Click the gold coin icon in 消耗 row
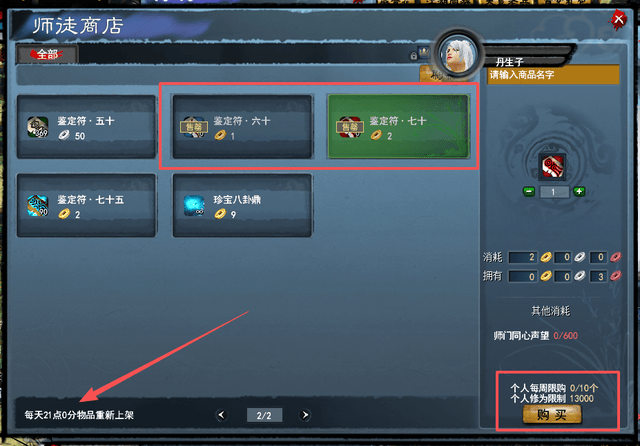Screen dimensions: 640x446 (x=546, y=257)
